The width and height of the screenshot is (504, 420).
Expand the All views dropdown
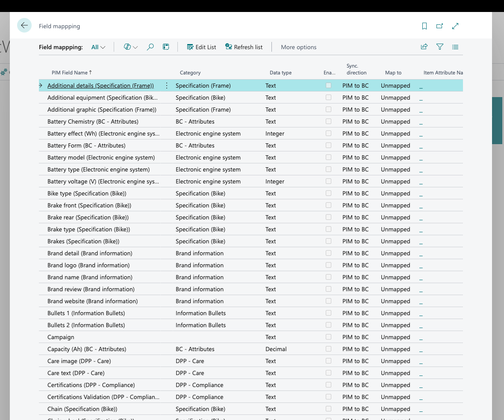[98, 47]
